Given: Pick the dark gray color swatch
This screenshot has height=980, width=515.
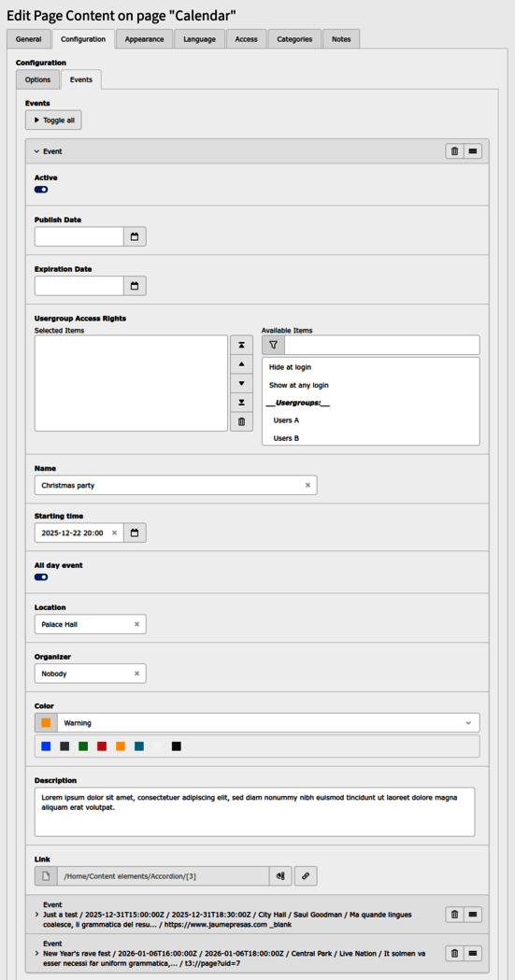Looking at the screenshot, I should point(64,746).
